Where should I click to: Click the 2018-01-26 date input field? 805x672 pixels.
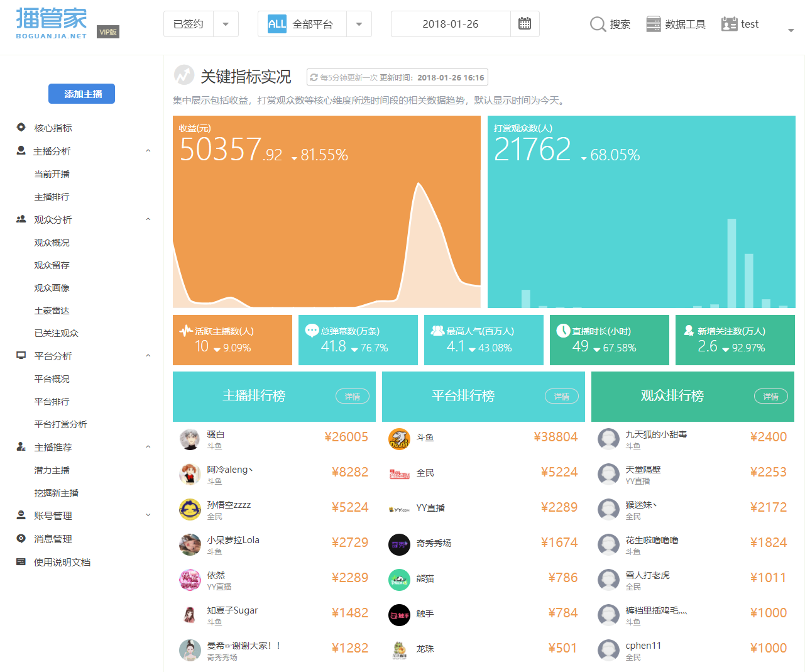click(451, 24)
